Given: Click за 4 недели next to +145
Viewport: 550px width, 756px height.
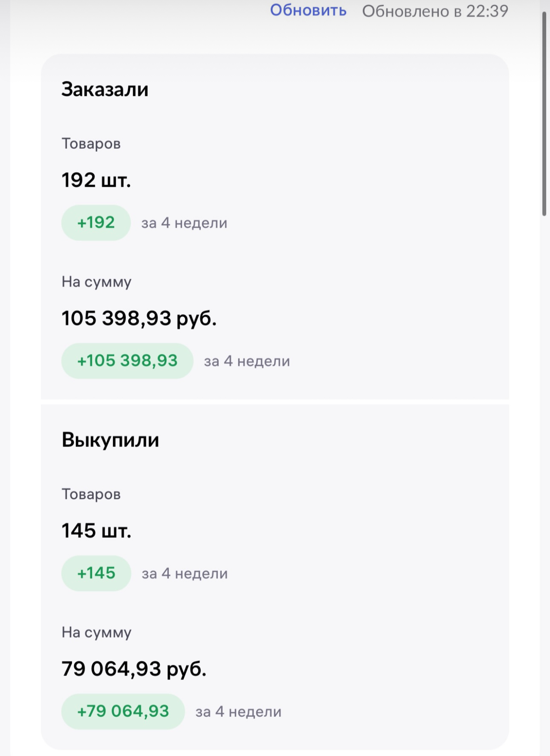Looking at the screenshot, I should coord(185,573).
